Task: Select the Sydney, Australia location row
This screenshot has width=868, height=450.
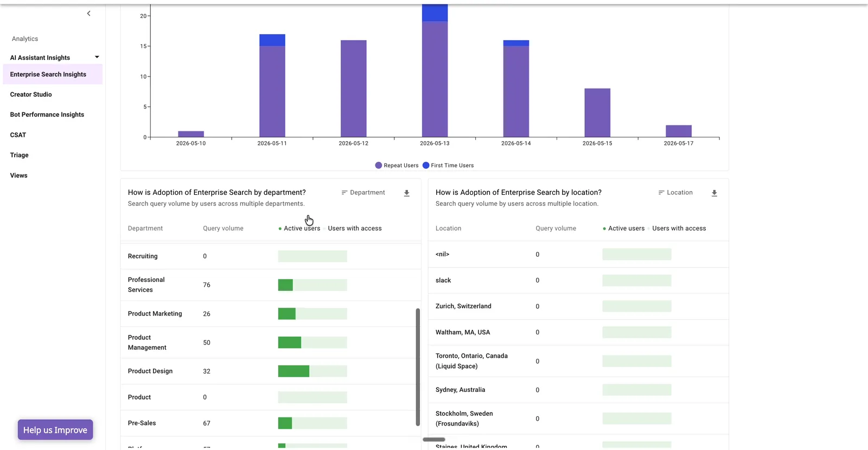Action: (x=578, y=390)
